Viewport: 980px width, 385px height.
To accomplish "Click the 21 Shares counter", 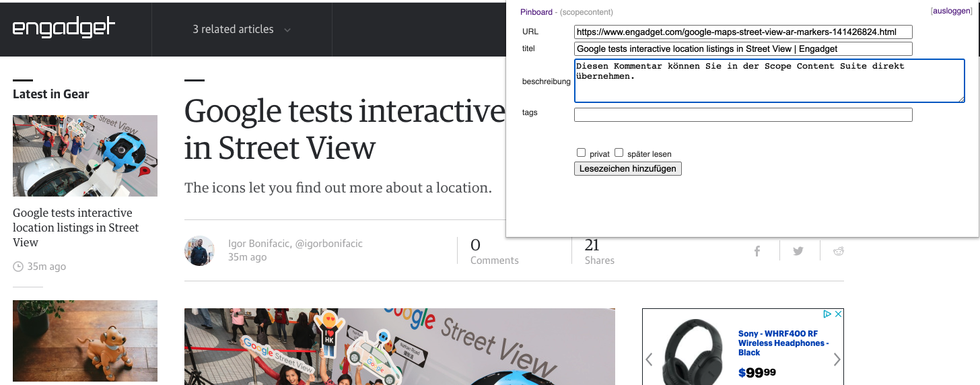I will 599,252.
